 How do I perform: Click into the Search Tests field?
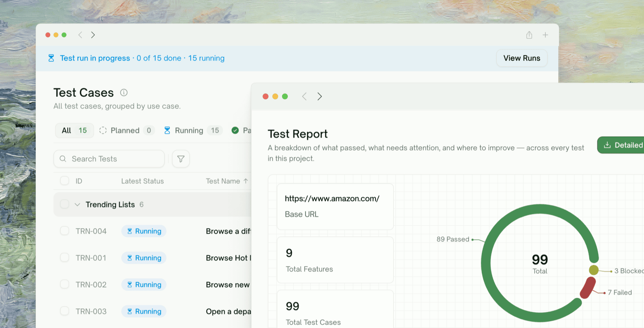click(x=109, y=159)
